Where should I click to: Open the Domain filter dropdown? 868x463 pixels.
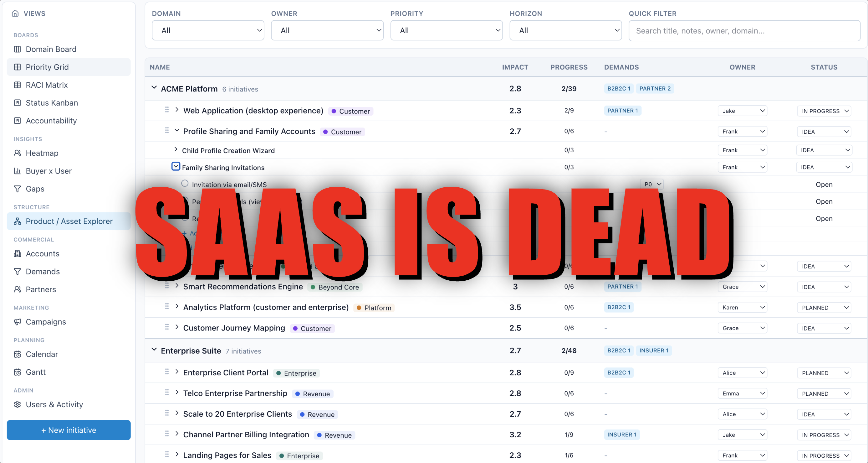point(208,30)
